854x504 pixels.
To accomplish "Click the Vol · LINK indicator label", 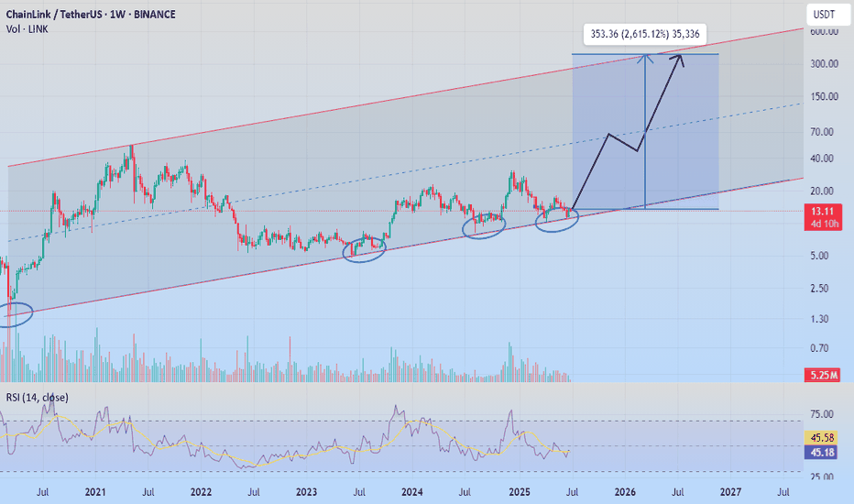I will [27, 29].
